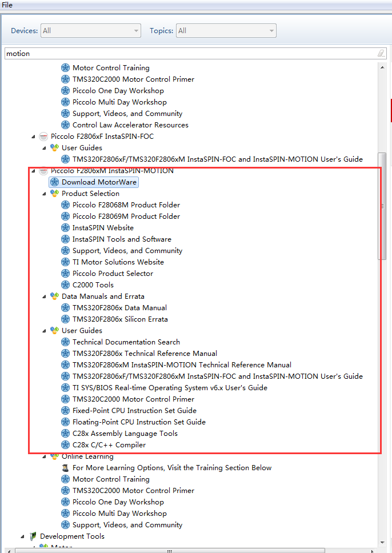392x553 pixels.
Task: Open TMS320F2806x Silicon Errata
Action: (x=120, y=319)
